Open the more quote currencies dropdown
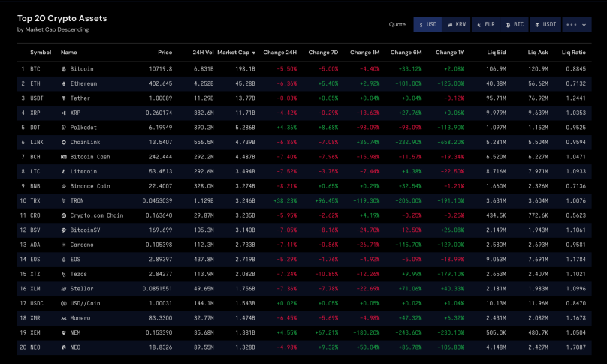Screen dimensions: 607x364 [x=577, y=24]
